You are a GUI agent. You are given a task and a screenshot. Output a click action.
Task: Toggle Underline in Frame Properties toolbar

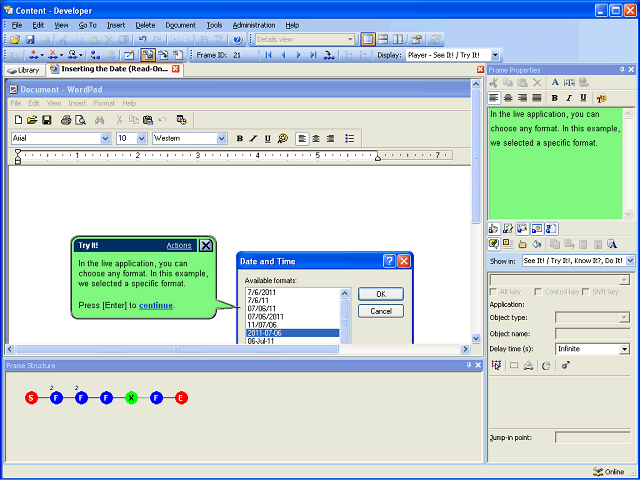tap(583, 98)
